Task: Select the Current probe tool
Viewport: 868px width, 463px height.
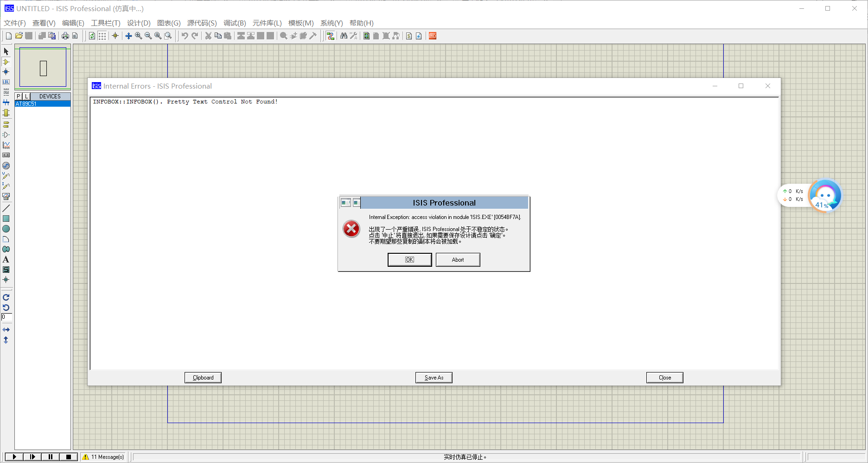Action: (6, 186)
